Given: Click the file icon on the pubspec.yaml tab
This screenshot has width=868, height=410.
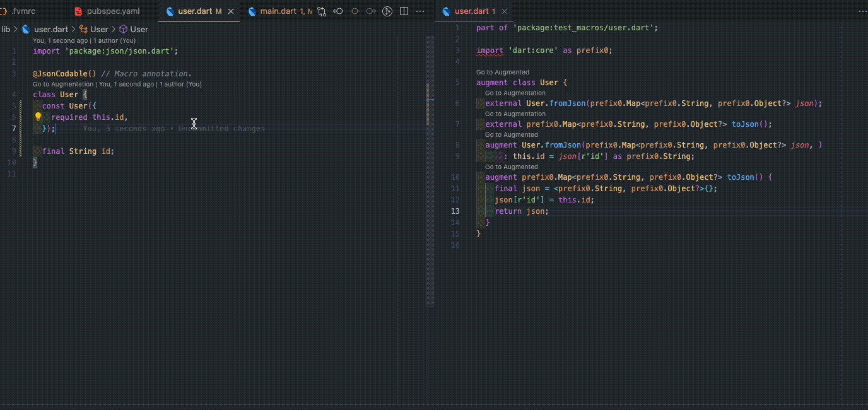Looking at the screenshot, I should click(78, 11).
